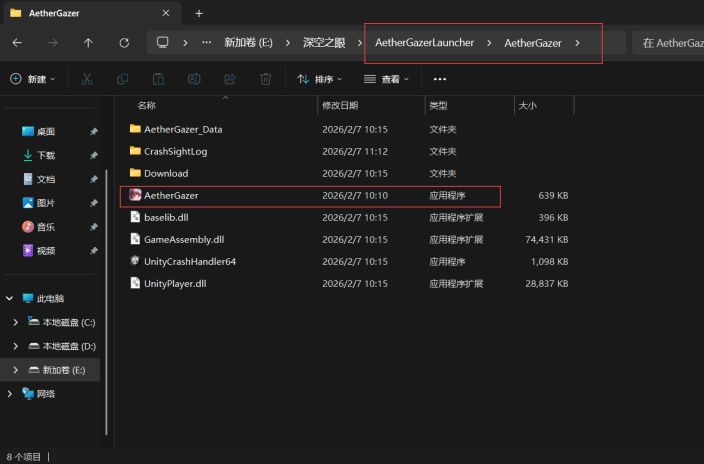Click the Paste clipboard icon
The width and height of the screenshot is (704, 464).
(158, 79)
